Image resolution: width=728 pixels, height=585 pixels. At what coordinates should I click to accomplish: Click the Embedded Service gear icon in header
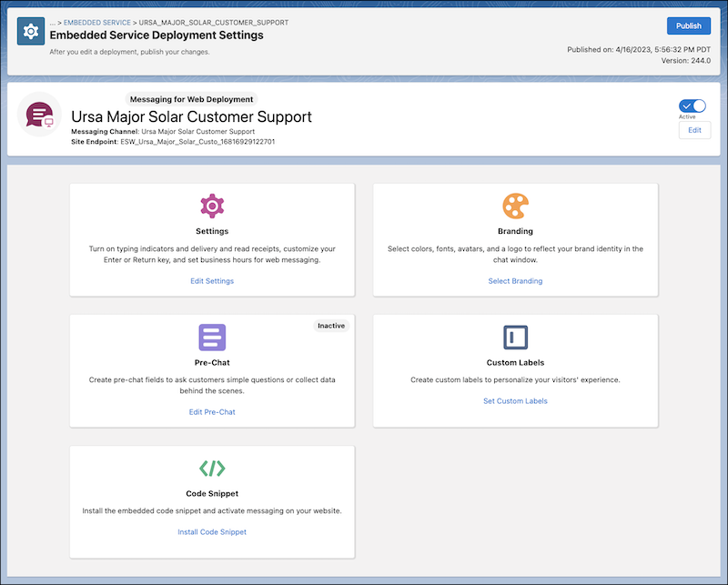[30, 30]
